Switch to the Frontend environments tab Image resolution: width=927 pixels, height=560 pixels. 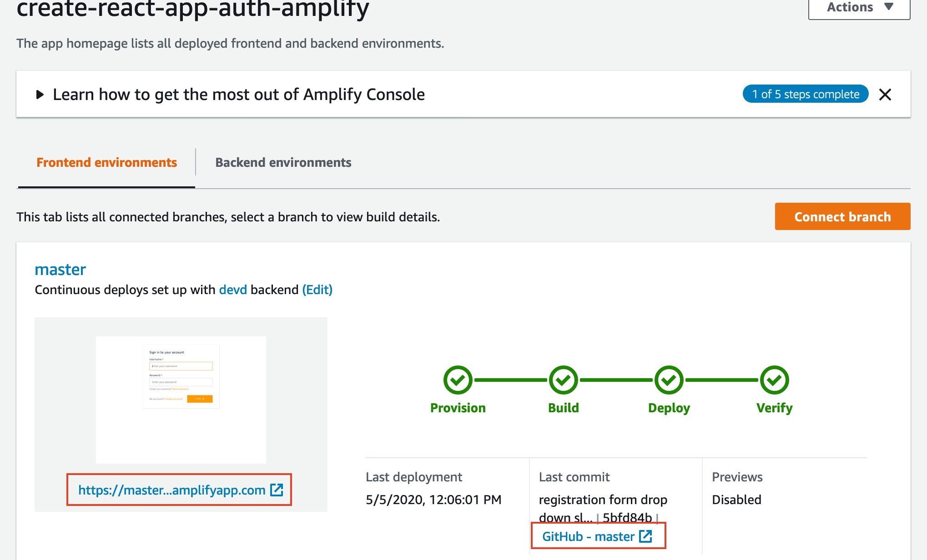(x=106, y=162)
